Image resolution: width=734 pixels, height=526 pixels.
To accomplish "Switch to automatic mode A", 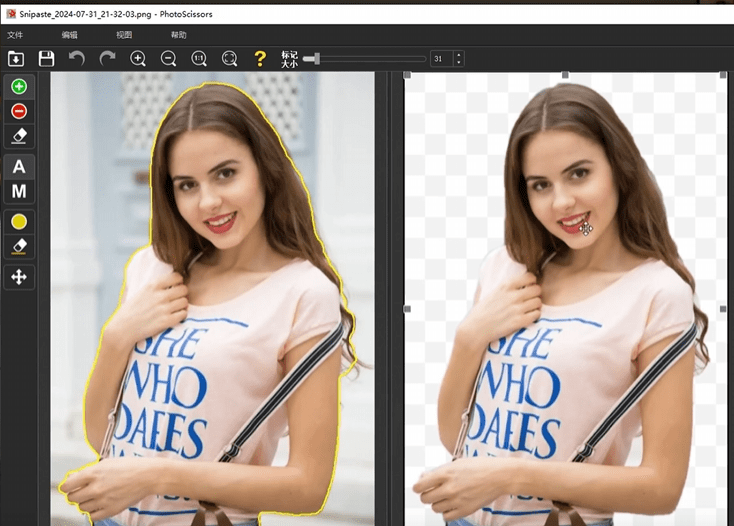I will [x=19, y=166].
